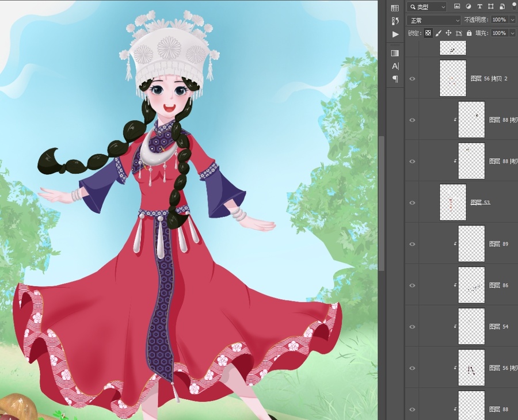
Task: Open the Character panel icon
Action: click(395, 66)
